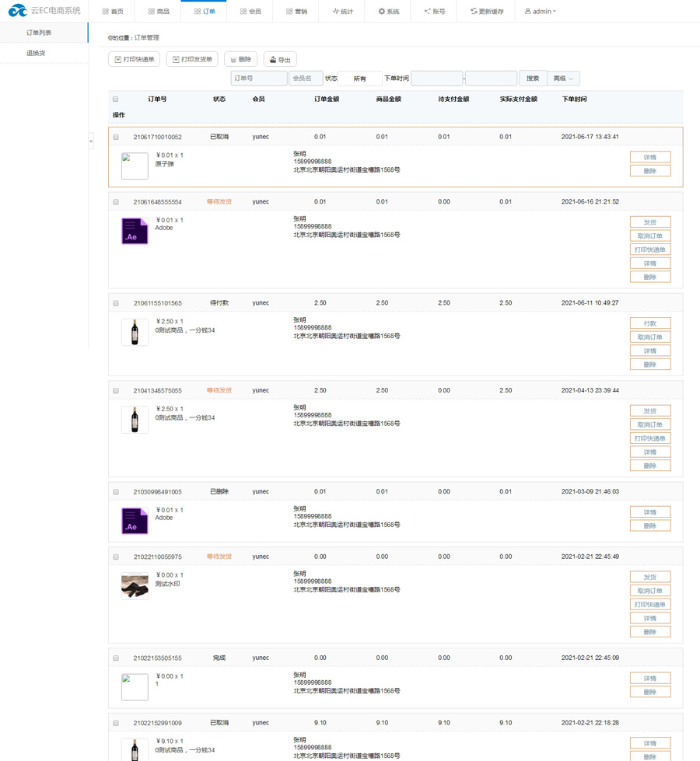This screenshot has height=761, width=700.
Task: Check the box for order 21061710010052
Action: click(116, 138)
